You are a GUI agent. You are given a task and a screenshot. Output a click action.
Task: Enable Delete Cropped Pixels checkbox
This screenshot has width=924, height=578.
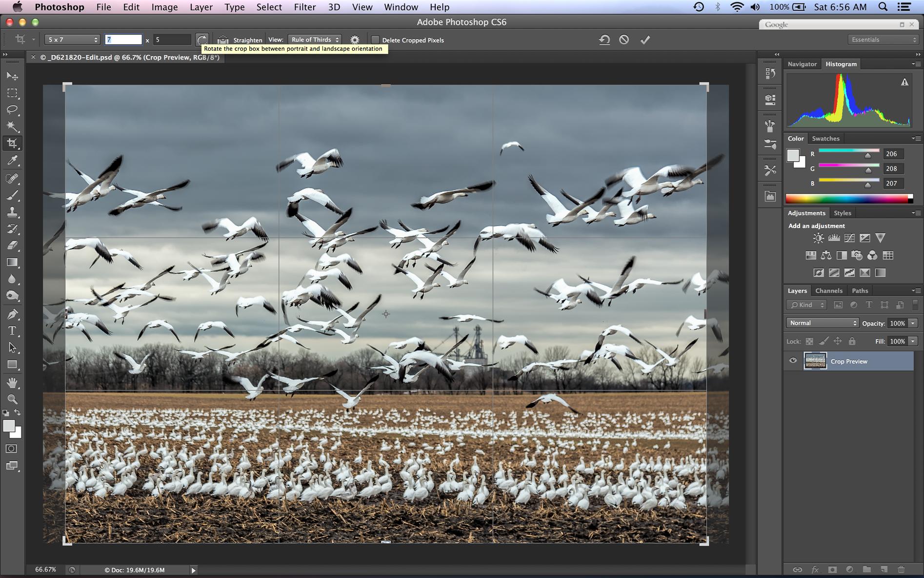click(375, 40)
